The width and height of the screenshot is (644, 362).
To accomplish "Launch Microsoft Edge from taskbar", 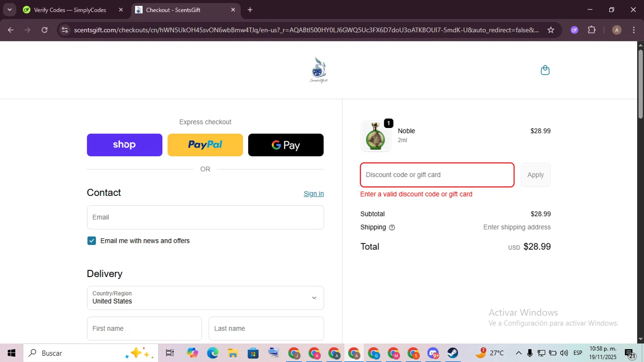I will (x=213, y=353).
